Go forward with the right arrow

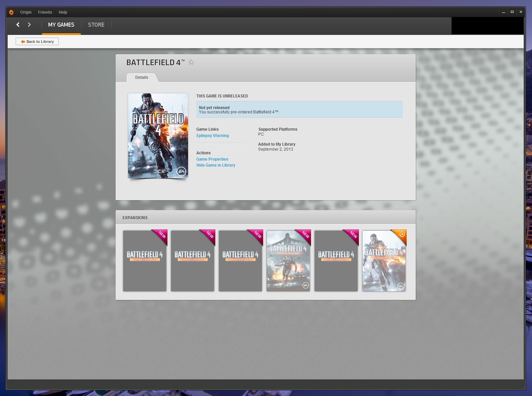click(29, 25)
